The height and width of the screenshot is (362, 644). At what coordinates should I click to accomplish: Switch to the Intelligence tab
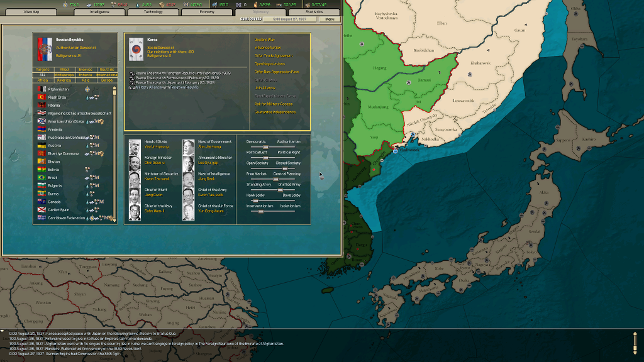coord(99,12)
